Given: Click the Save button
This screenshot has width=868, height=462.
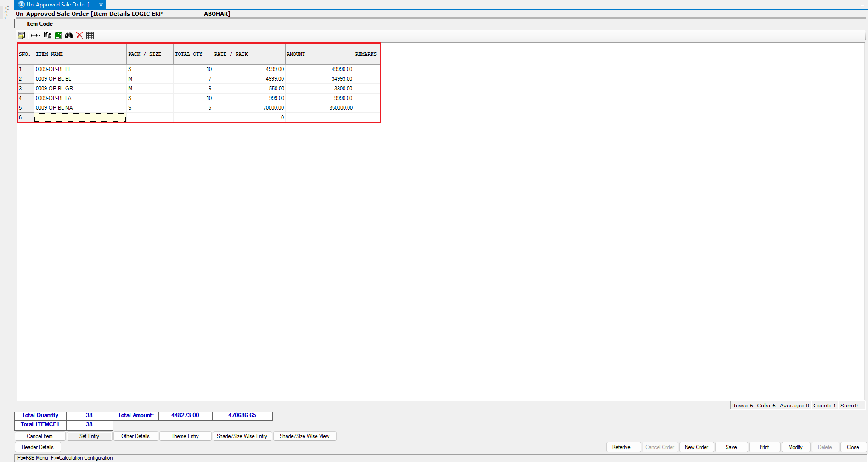Looking at the screenshot, I should click(x=731, y=447).
